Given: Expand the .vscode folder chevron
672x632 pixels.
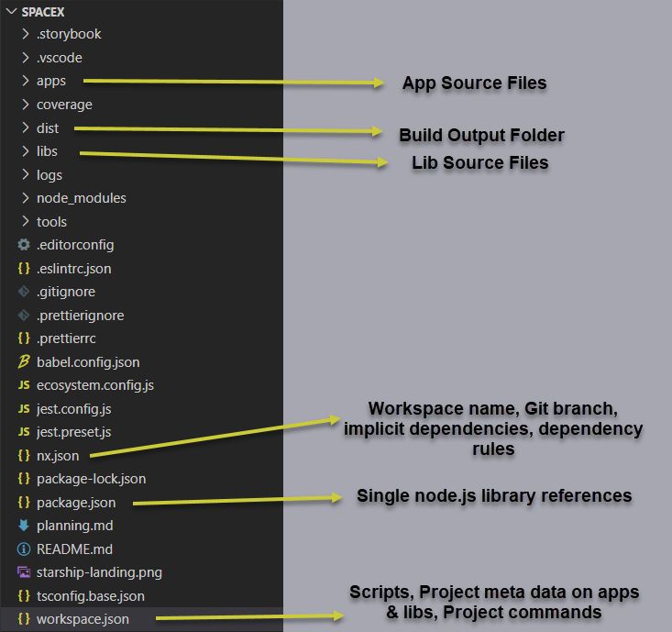Looking at the screenshot, I should tap(26, 57).
